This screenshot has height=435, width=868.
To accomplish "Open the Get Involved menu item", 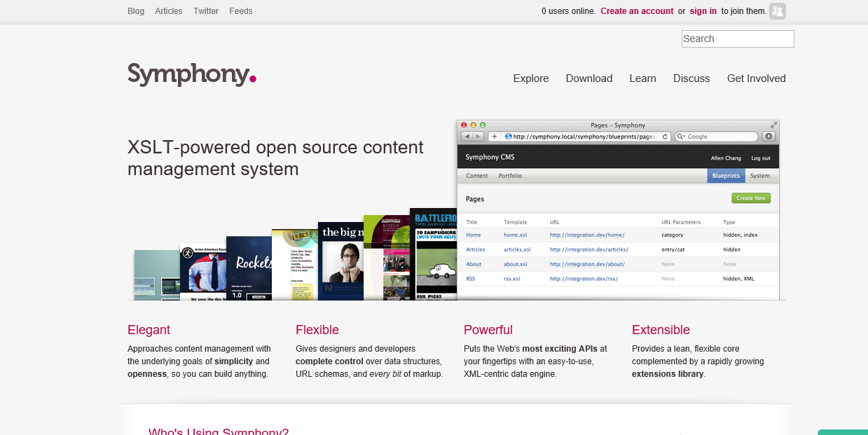I will (757, 78).
